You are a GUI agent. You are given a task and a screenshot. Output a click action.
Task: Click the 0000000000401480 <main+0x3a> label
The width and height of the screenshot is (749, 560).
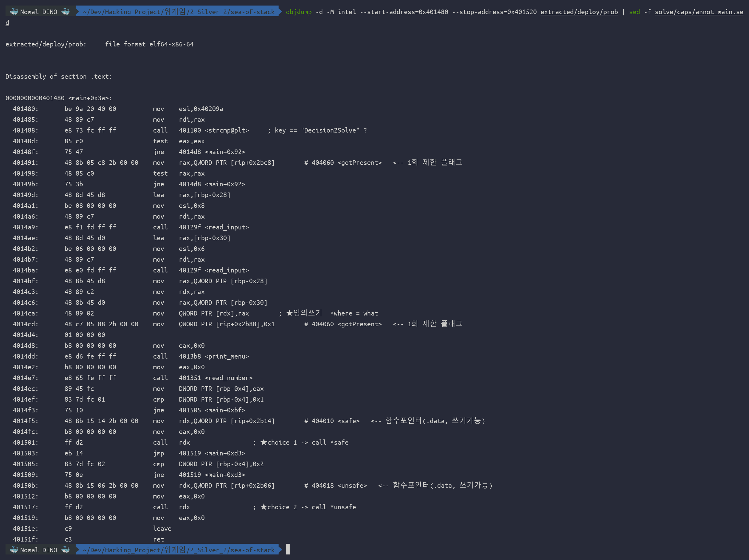pyautogui.click(x=59, y=98)
